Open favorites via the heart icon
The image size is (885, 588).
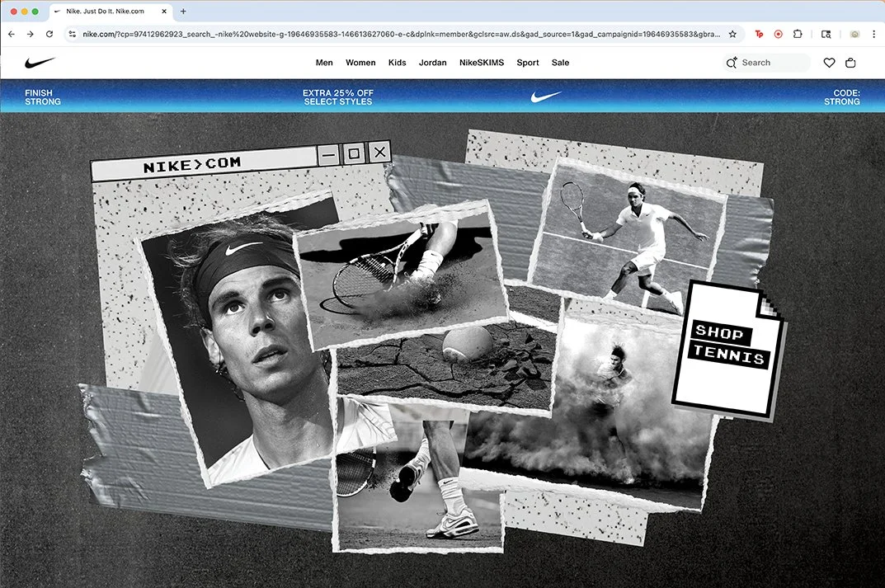[x=829, y=62]
